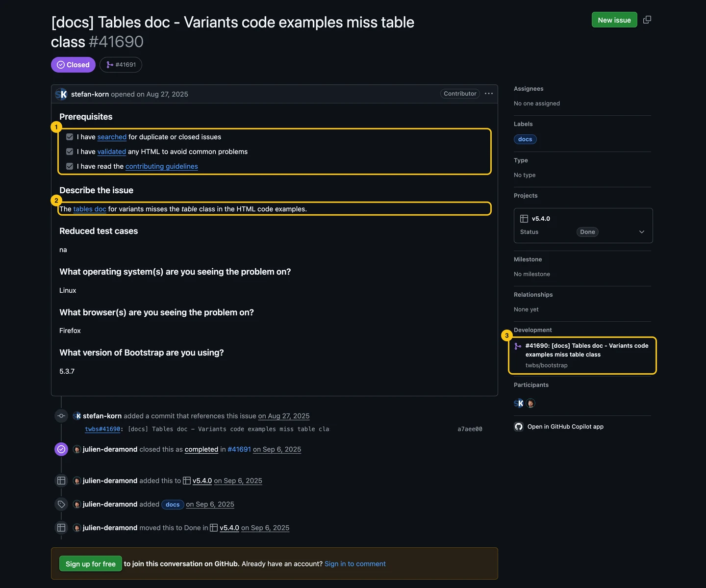Click commit hash a7aee00
Image resolution: width=706 pixels, height=588 pixels.
click(470, 429)
